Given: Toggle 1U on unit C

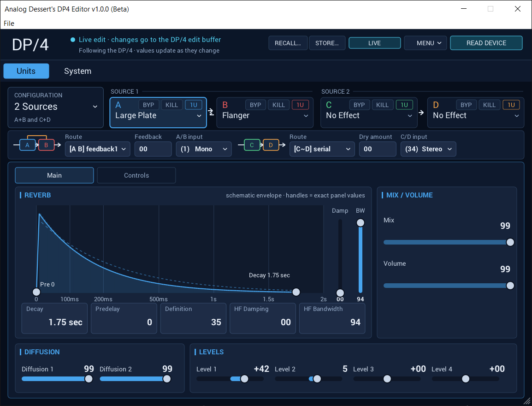Looking at the screenshot, I should click(404, 105).
